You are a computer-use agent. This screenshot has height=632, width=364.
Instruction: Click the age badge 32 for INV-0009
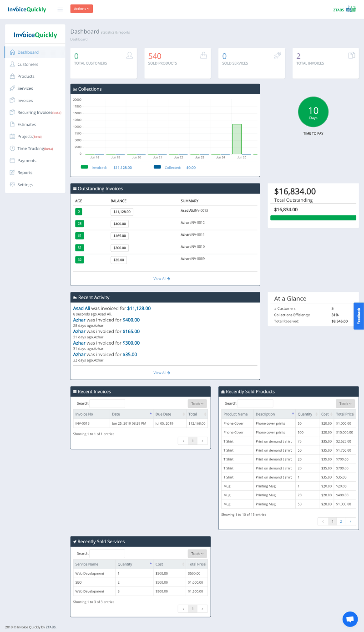pos(79,260)
